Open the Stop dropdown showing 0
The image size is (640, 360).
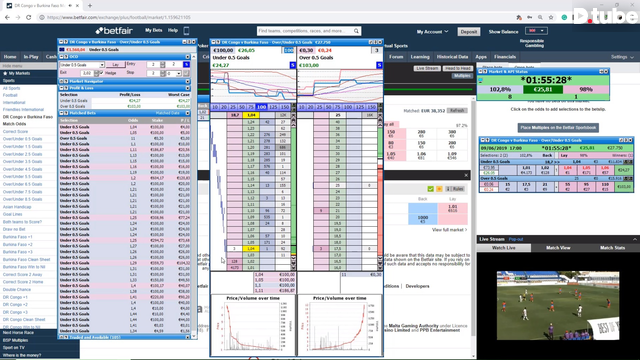pyautogui.click(x=173, y=73)
